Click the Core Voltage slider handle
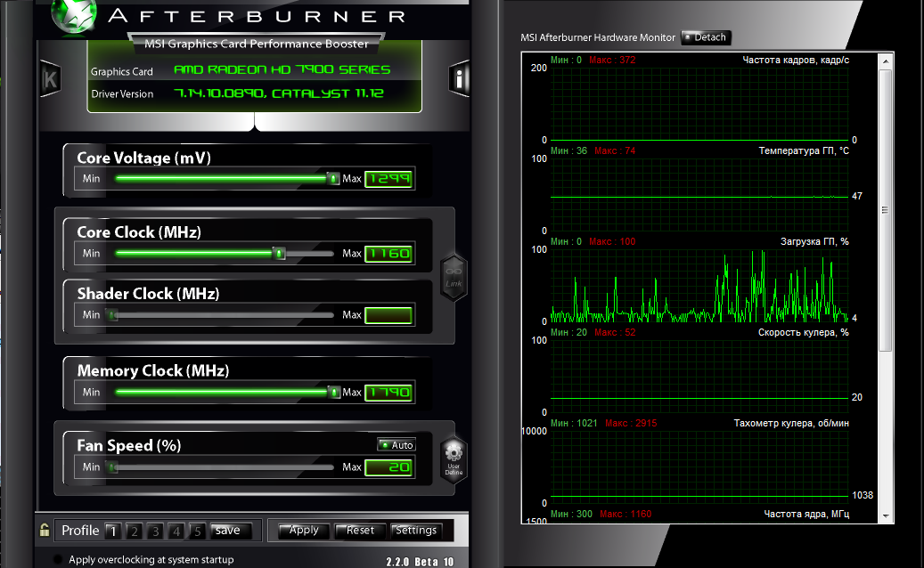The image size is (924, 568). coord(333,178)
